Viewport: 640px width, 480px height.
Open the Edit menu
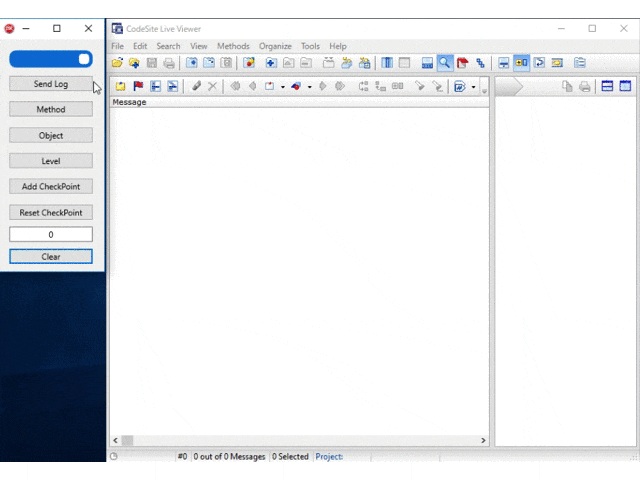coord(140,46)
